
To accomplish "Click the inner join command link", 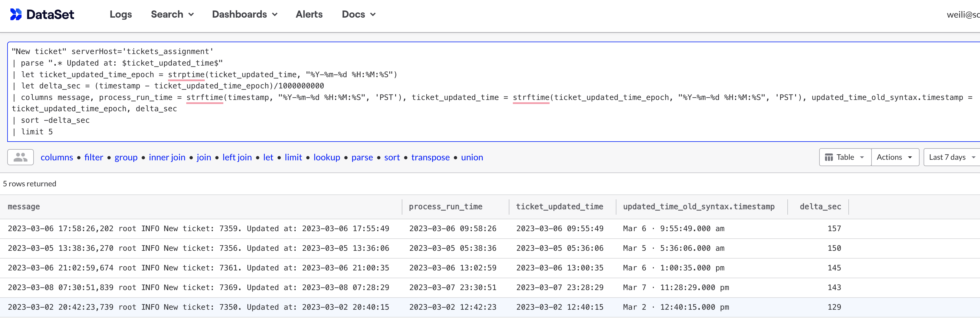I will (x=167, y=157).
